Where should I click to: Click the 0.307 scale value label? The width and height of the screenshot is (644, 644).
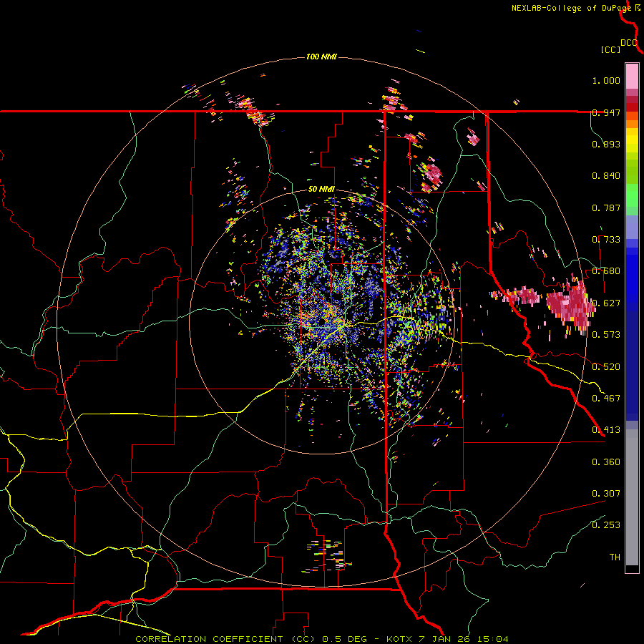coord(606,494)
